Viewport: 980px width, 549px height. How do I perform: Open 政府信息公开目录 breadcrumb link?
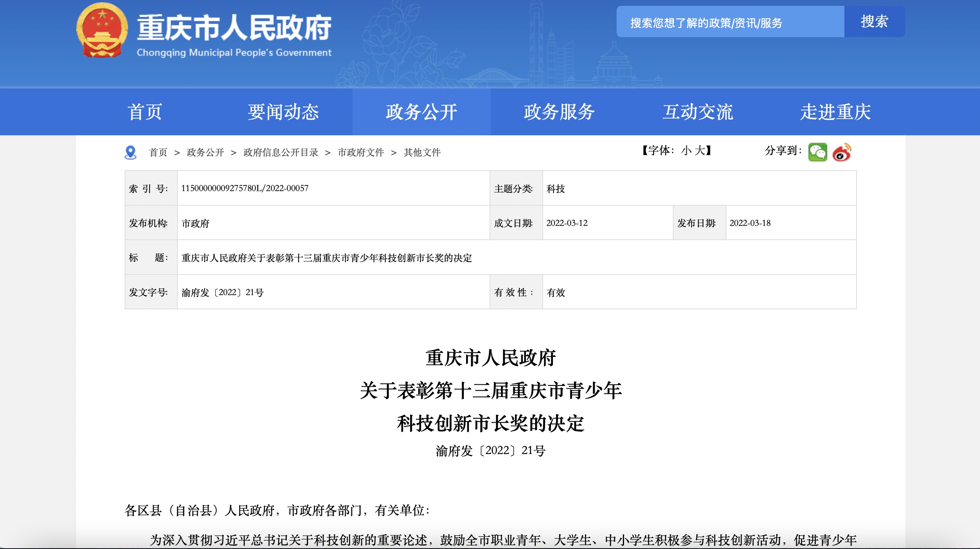[281, 152]
